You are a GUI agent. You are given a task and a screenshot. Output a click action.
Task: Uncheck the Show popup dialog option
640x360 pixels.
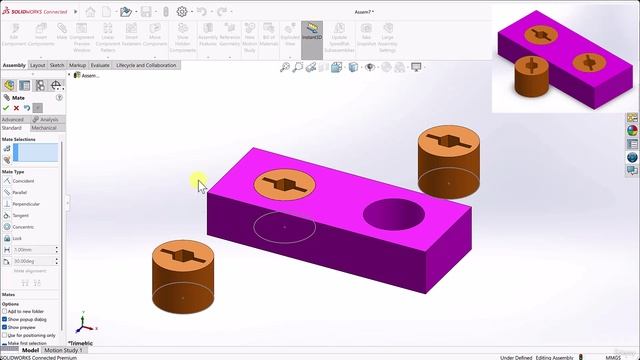click(4, 319)
